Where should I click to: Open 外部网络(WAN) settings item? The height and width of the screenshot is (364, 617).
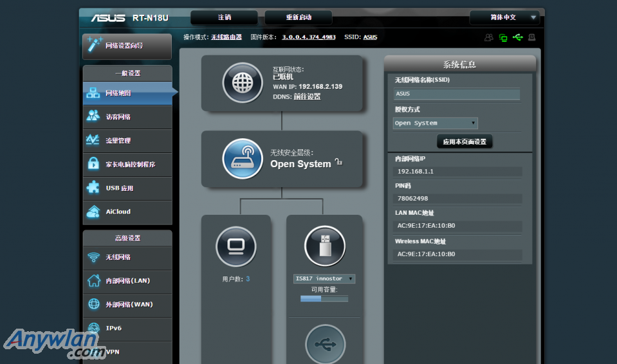127,305
